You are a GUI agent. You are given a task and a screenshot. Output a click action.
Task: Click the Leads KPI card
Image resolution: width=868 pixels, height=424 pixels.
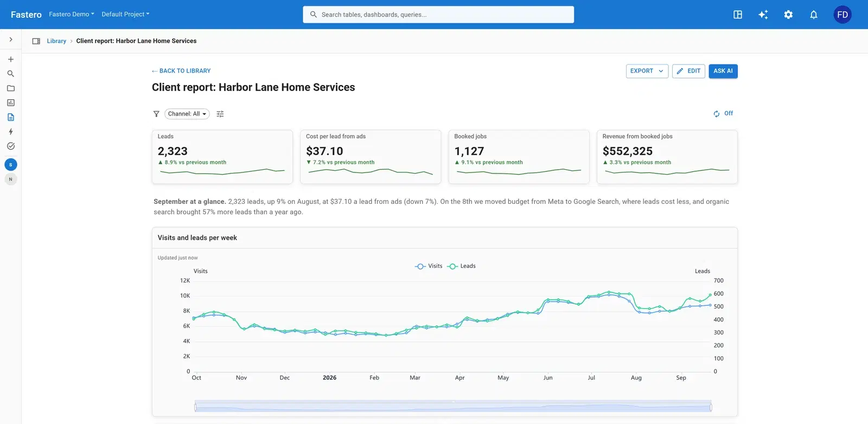click(222, 157)
